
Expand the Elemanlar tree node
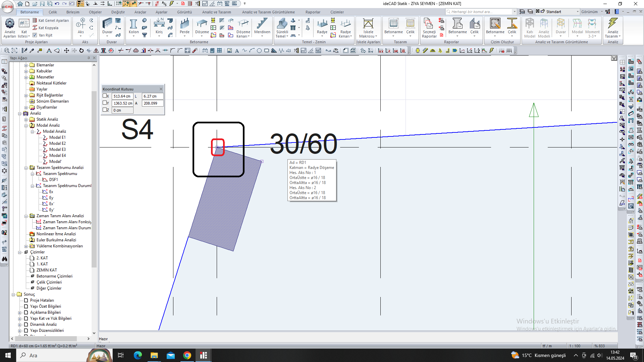26,65
